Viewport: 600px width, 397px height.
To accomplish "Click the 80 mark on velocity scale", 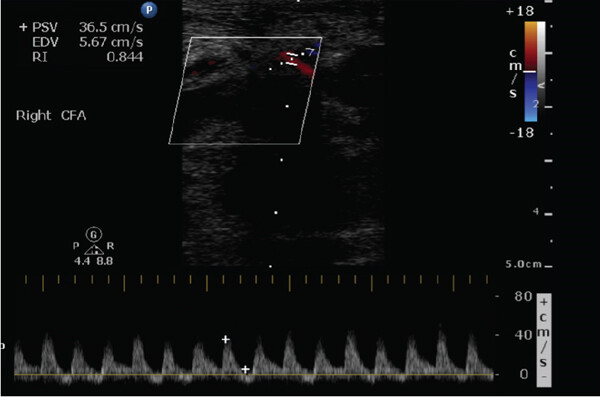I will [523, 296].
